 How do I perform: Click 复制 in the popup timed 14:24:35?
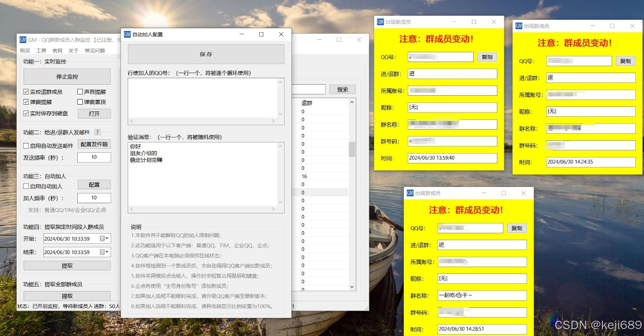coord(625,61)
